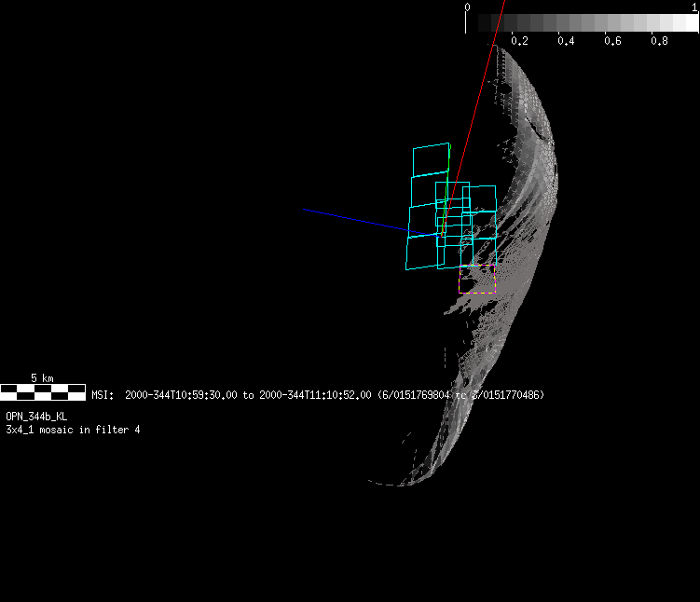Screen dimensions: 700x602
Task: Select the bottom-left cyan footprint frame
Action: [420, 251]
